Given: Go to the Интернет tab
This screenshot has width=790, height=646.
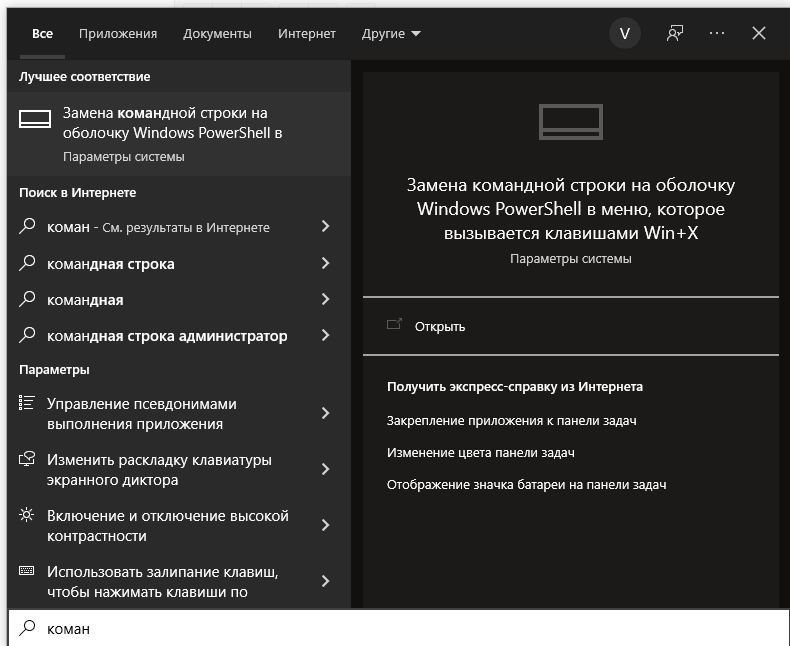Looking at the screenshot, I should pos(307,34).
